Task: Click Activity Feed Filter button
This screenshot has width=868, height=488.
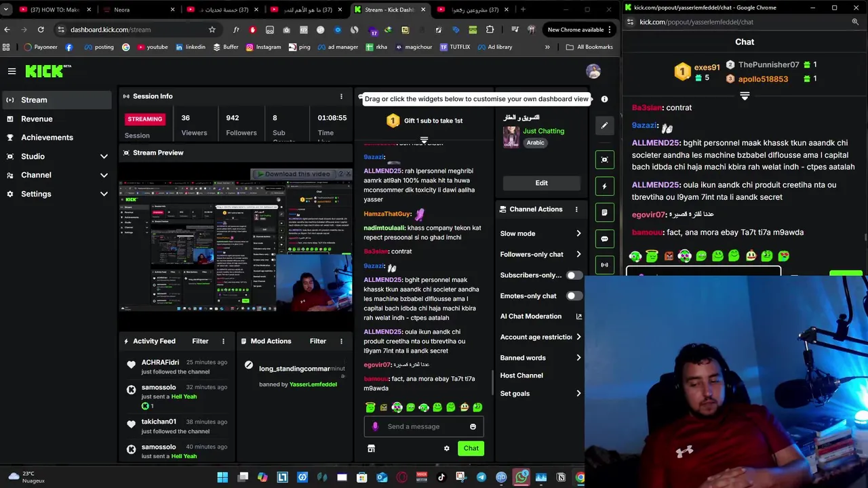Action: pyautogui.click(x=200, y=341)
